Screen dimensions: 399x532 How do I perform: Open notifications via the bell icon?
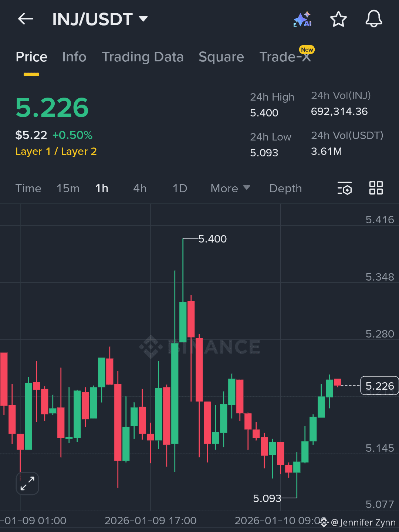(373, 19)
